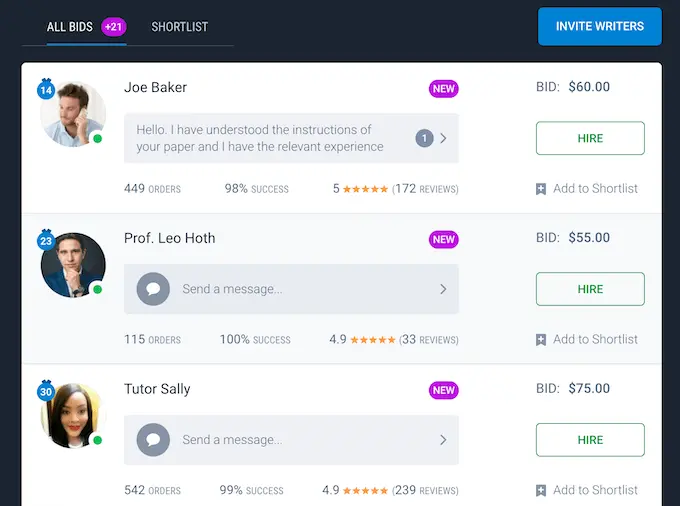Open Leo Hoth message box chevron

(x=443, y=289)
